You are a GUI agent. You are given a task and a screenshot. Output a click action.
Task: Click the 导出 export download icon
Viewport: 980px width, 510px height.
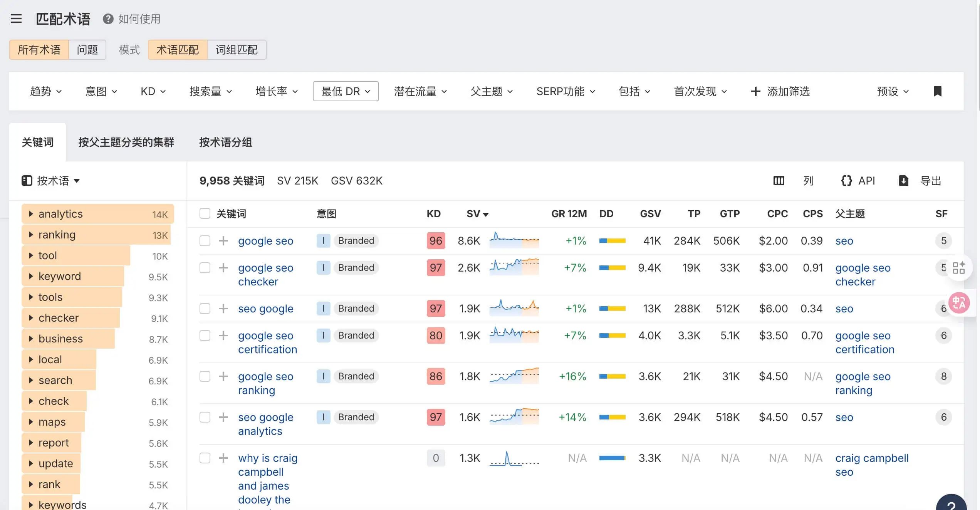click(904, 180)
